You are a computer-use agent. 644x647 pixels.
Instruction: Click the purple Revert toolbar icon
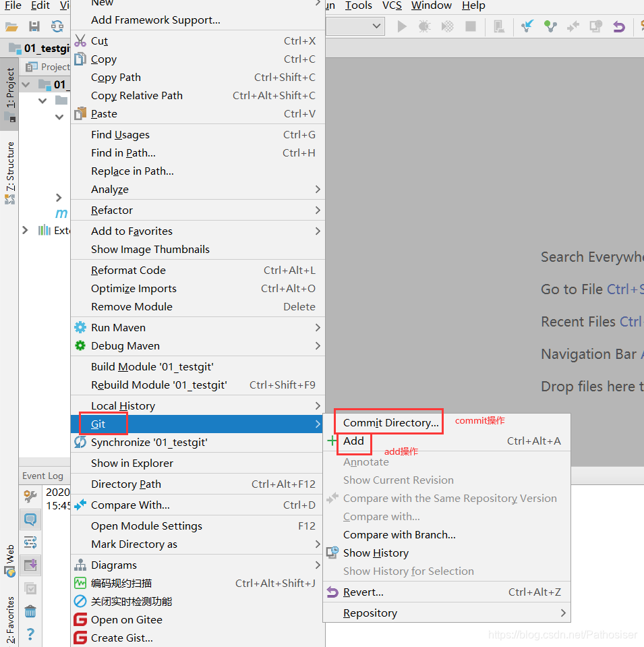click(x=619, y=27)
